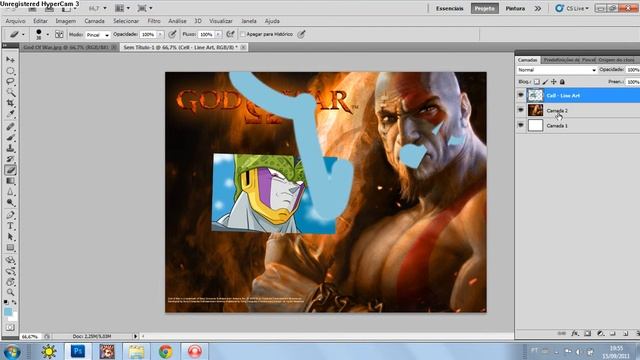Open the Camada menu
Screen dimensions: 640x360
pos(94,21)
